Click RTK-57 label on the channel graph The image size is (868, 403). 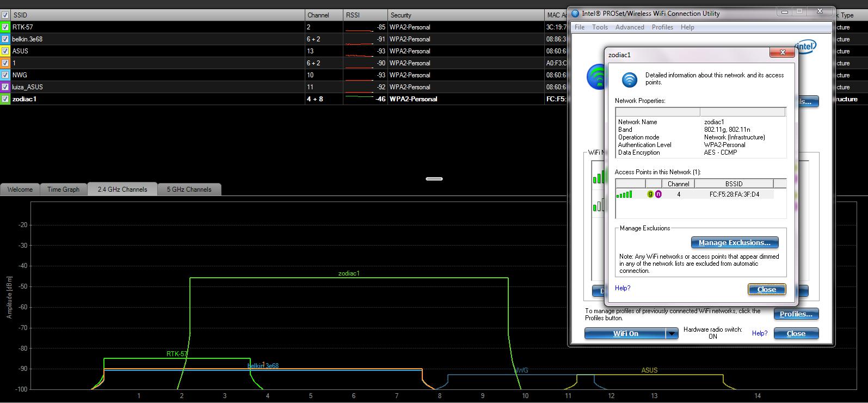177,354
